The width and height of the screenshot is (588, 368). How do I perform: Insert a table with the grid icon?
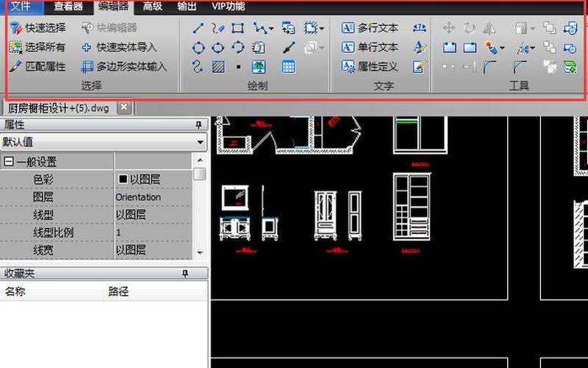(288, 67)
